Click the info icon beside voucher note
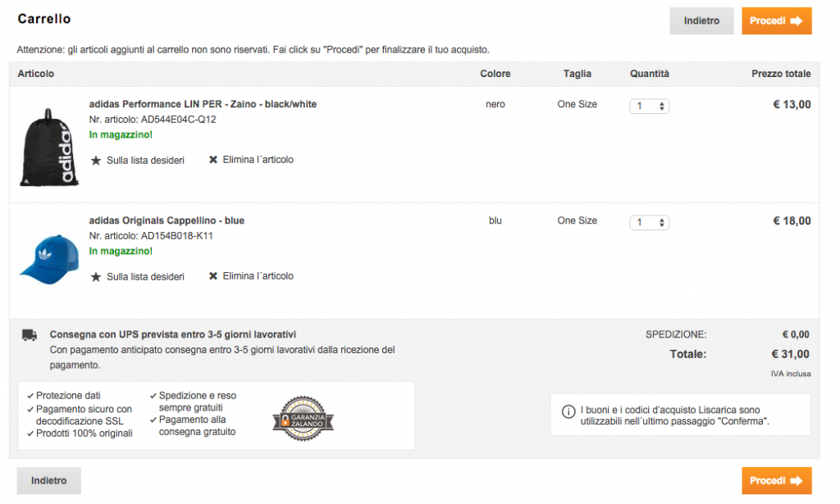This screenshot has width=840, height=504. coord(568,411)
